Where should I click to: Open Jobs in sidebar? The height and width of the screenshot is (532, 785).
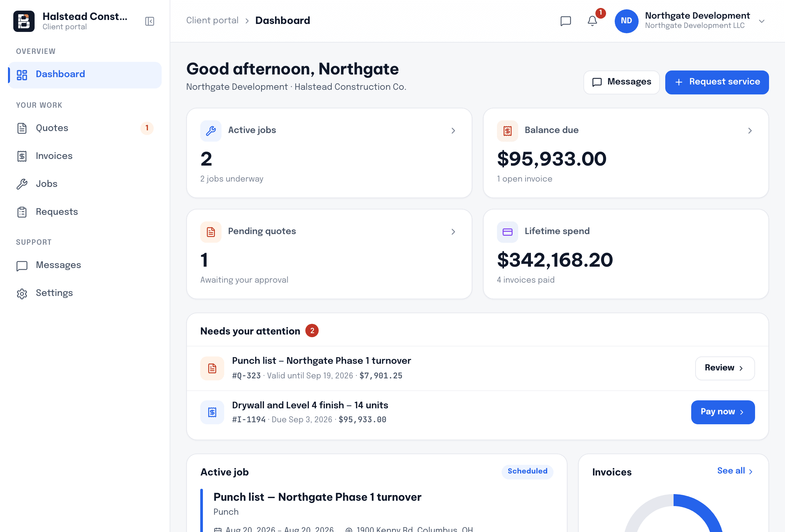[x=85, y=184]
